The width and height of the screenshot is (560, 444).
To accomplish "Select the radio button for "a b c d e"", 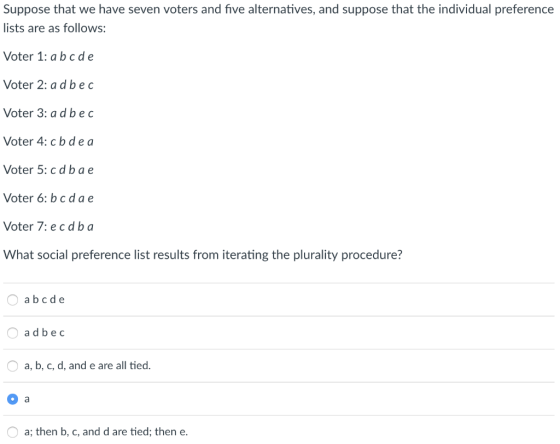I will pyautogui.click(x=12, y=300).
